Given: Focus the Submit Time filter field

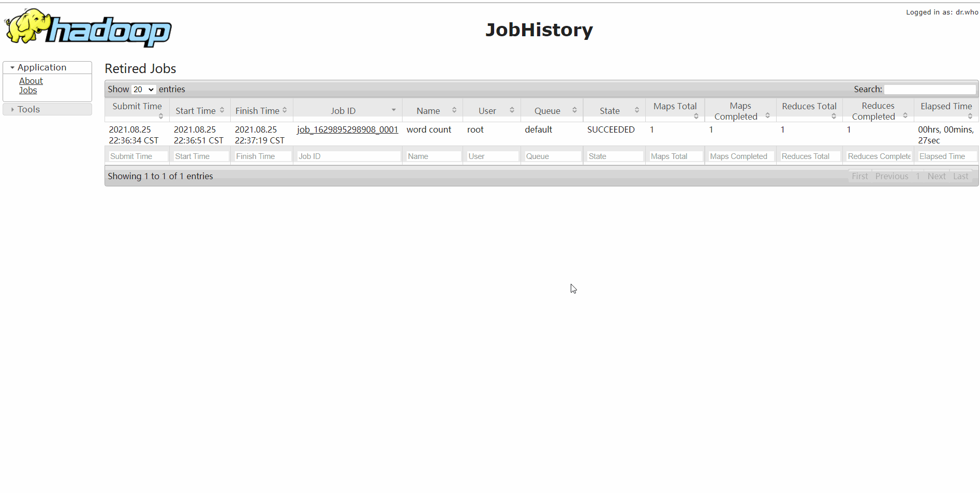Looking at the screenshot, I should (x=138, y=156).
